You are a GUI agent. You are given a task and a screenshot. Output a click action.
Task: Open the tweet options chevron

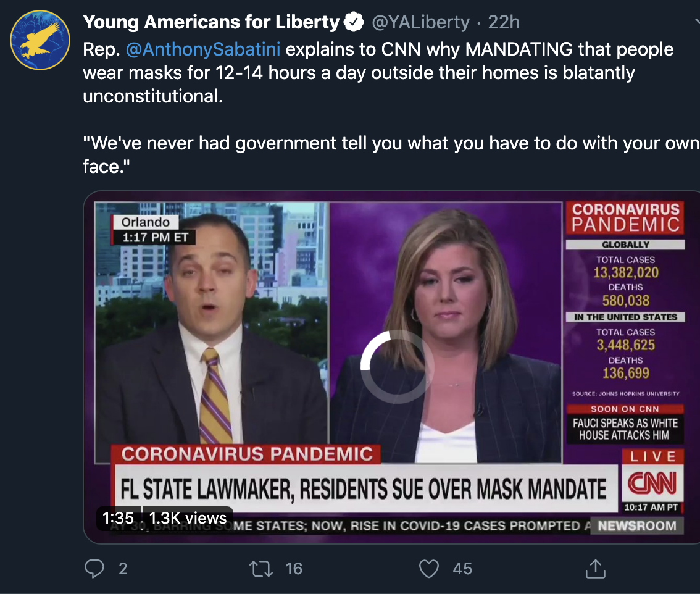(x=697, y=20)
